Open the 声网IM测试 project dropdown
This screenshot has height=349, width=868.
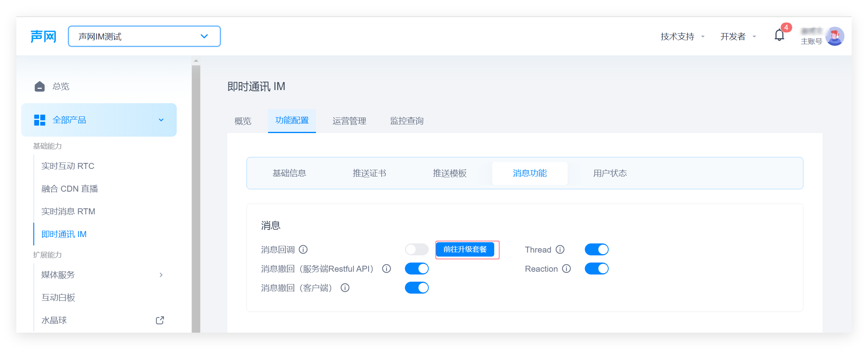(144, 36)
